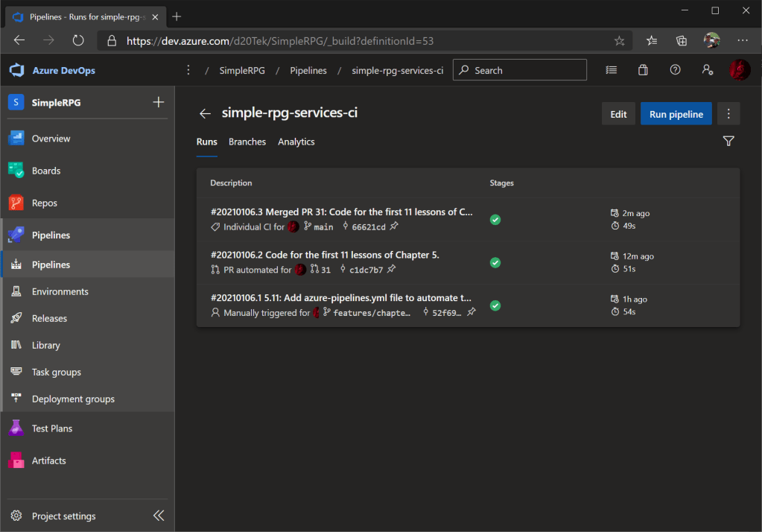This screenshot has width=762, height=532.
Task: Click the Azure DevOps logo
Action: (17, 71)
